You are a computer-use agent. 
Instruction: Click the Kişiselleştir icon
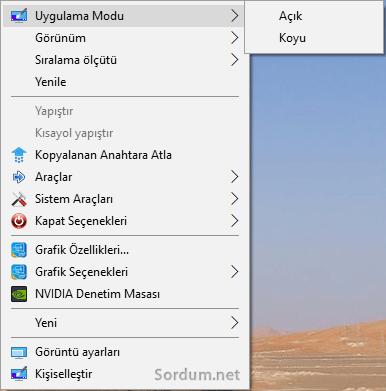(x=19, y=374)
